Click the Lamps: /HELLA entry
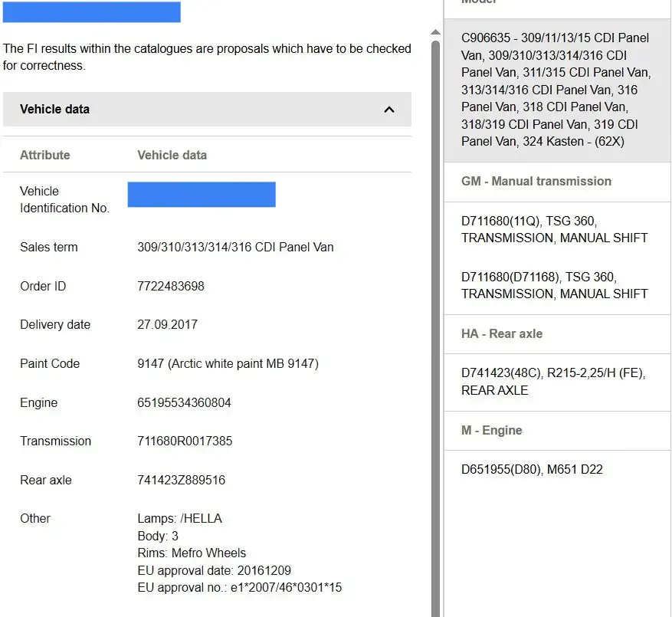672x617 pixels. [179, 518]
